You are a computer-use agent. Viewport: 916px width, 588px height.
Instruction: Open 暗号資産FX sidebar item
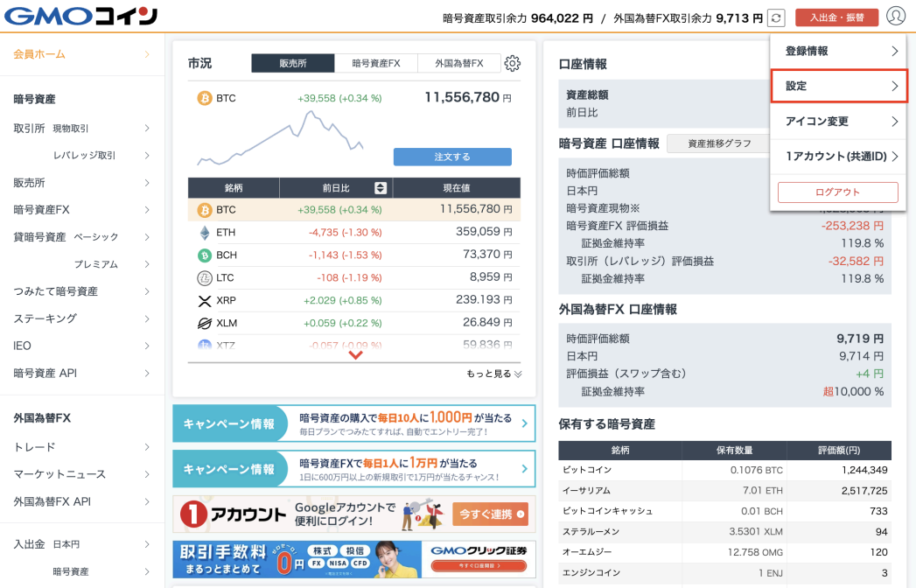81,210
